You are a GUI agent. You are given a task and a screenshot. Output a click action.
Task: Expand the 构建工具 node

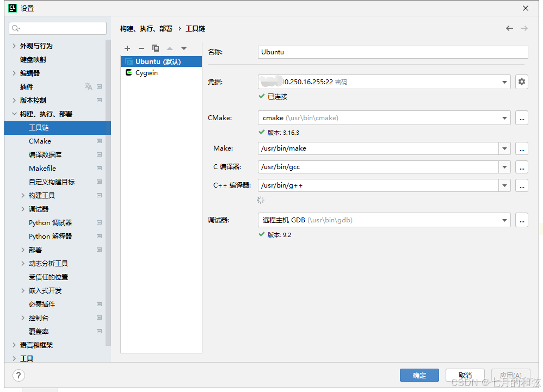pyautogui.click(x=23, y=196)
